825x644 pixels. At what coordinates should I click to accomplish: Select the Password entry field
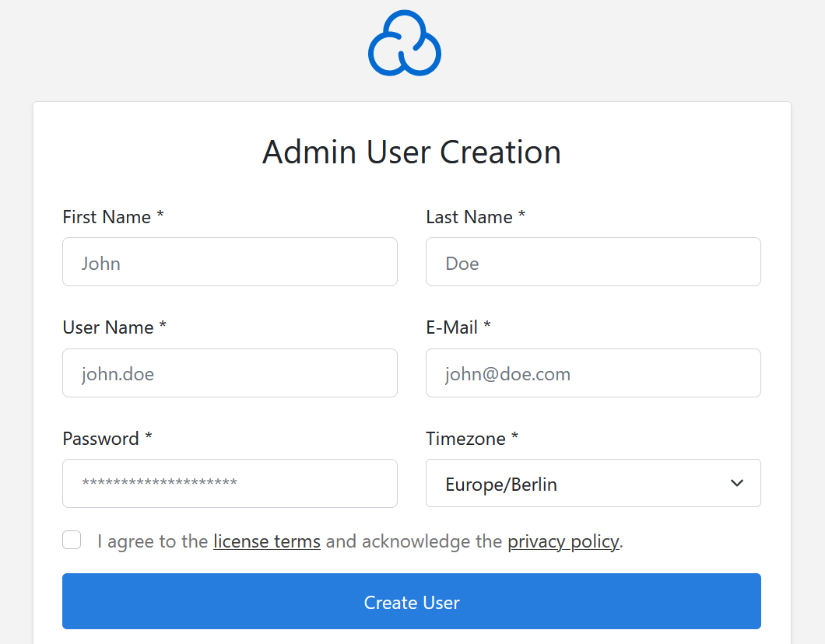coord(230,483)
